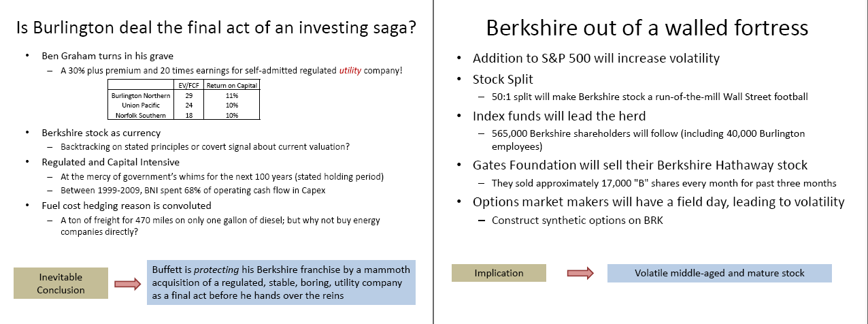Image resolution: width=868 pixels, height=324 pixels.
Task: Click the Stock Split bullet text
Action: [503, 80]
